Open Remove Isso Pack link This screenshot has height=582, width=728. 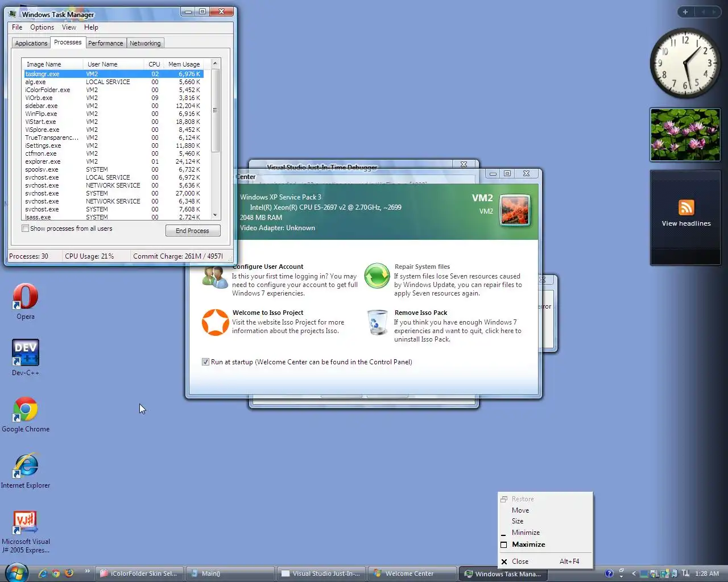pyautogui.click(x=421, y=313)
